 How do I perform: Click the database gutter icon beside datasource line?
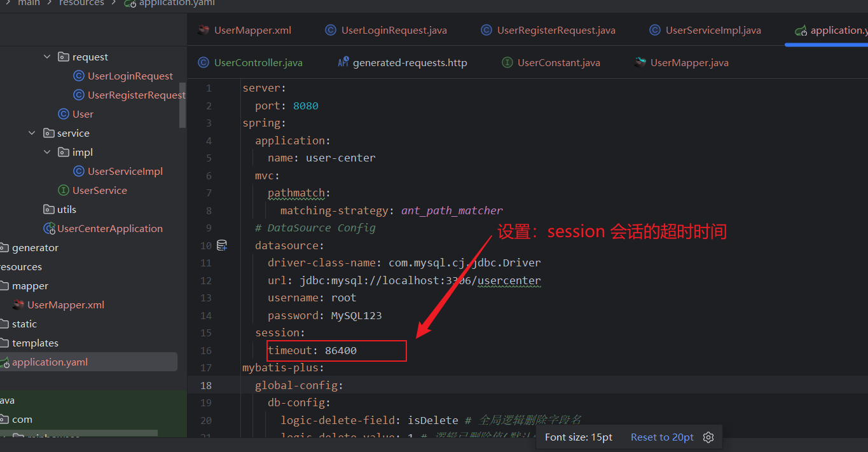click(x=222, y=245)
